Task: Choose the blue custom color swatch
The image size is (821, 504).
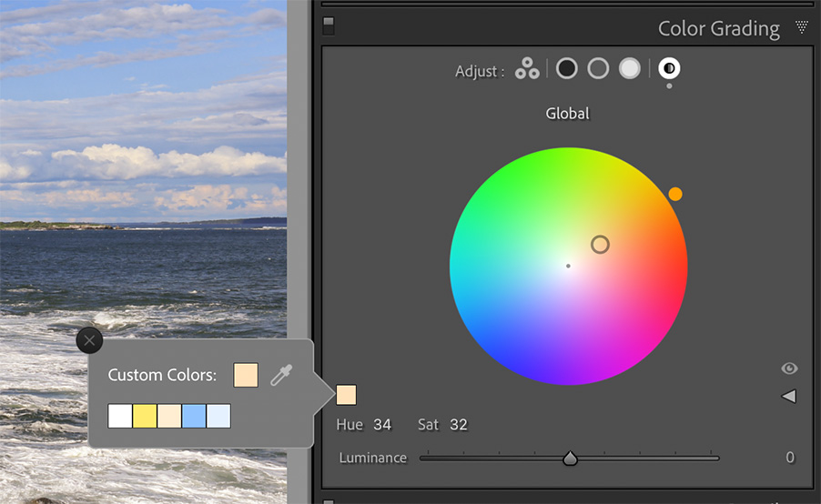Action: (x=194, y=416)
